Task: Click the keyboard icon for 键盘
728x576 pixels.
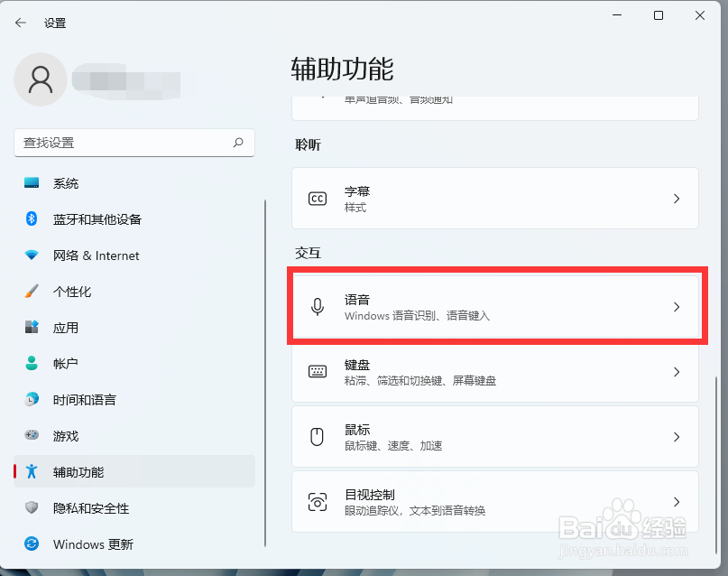Action: tap(318, 372)
